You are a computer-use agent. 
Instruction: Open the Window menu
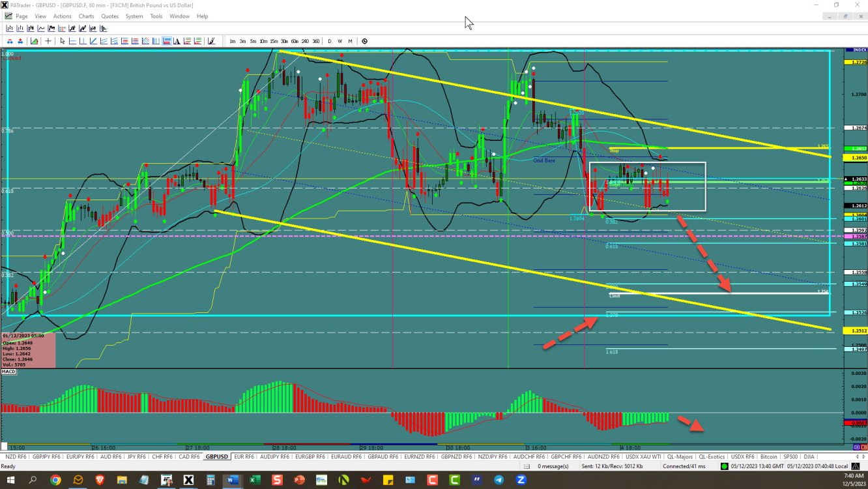[x=180, y=16]
